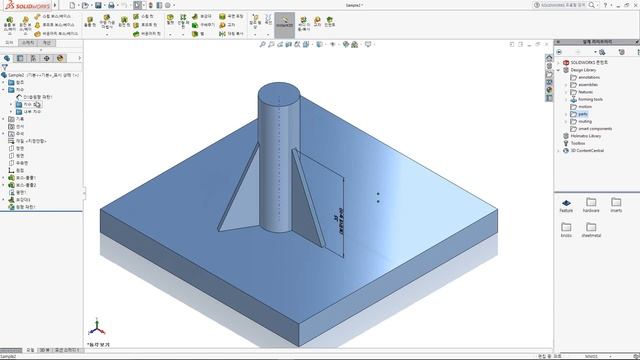Select the smart components folder
Screen dimensions: 640x360
(591, 129)
